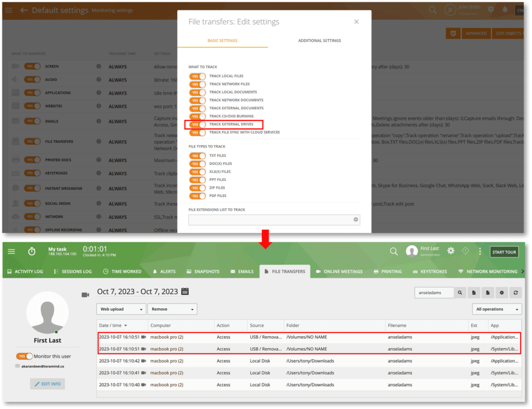Click the JS avatar in the orange settings header
This screenshot has height=409, width=532.
pos(450,10)
